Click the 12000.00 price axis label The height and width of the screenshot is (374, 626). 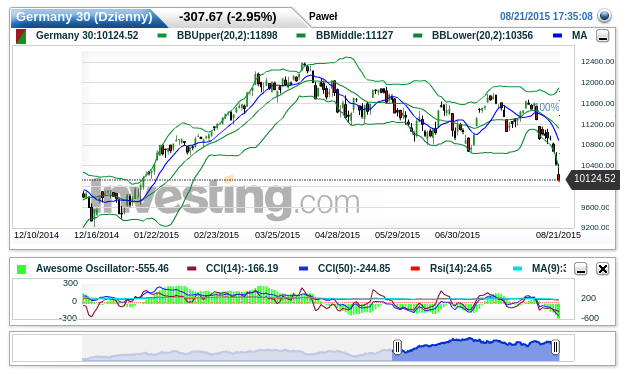(x=597, y=83)
